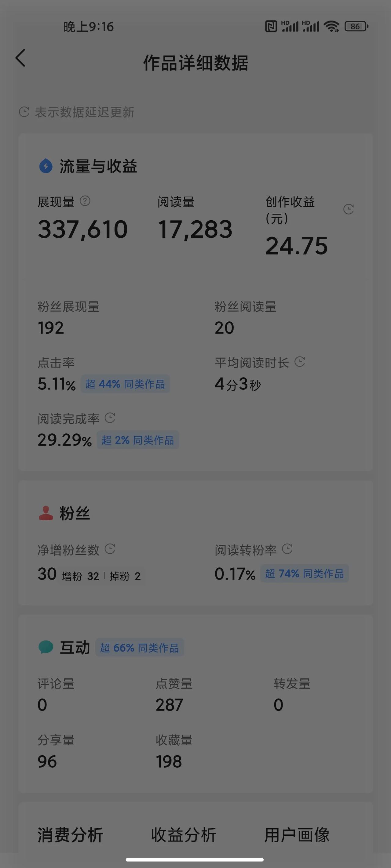Image resolution: width=391 pixels, height=868 pixels.
Task: Open the 用户画像 tab
Action: click(297, 835)
